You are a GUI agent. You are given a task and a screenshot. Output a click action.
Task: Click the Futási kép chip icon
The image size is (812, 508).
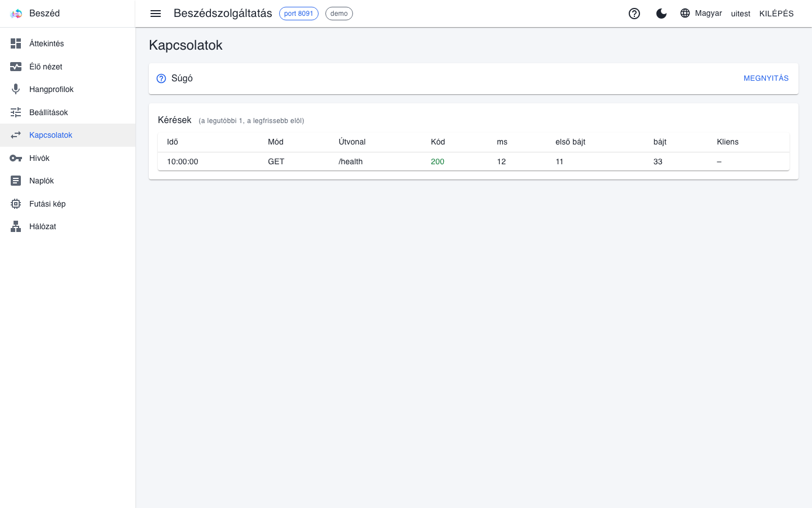coord(16,204)
